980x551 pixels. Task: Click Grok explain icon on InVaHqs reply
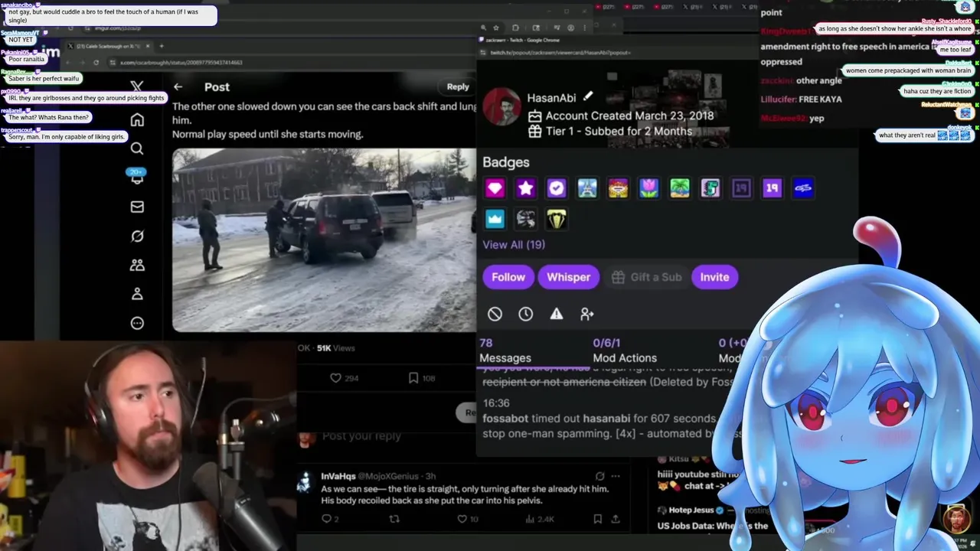click(599, 476)
